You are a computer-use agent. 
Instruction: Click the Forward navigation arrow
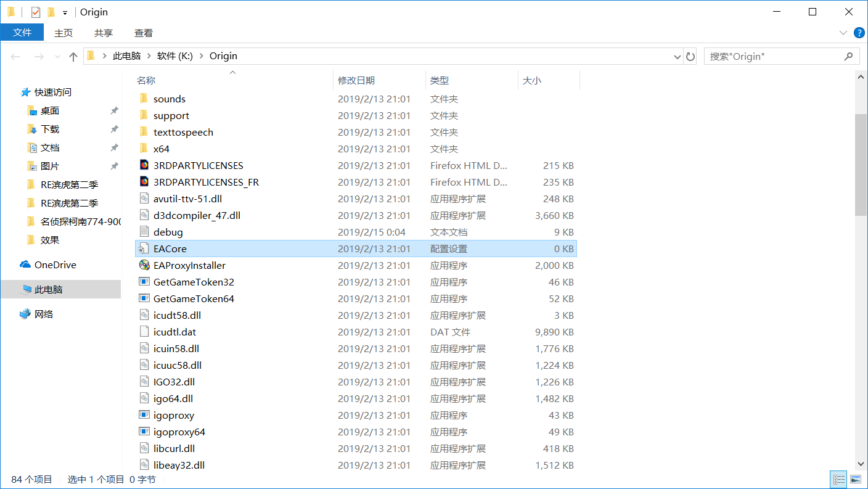tap(39, 56)
